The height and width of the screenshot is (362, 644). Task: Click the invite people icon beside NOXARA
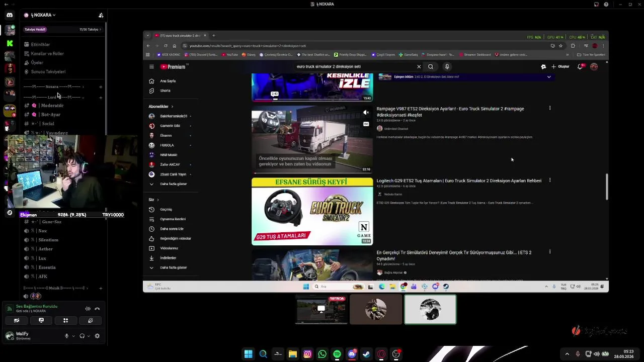click(101, 15)
